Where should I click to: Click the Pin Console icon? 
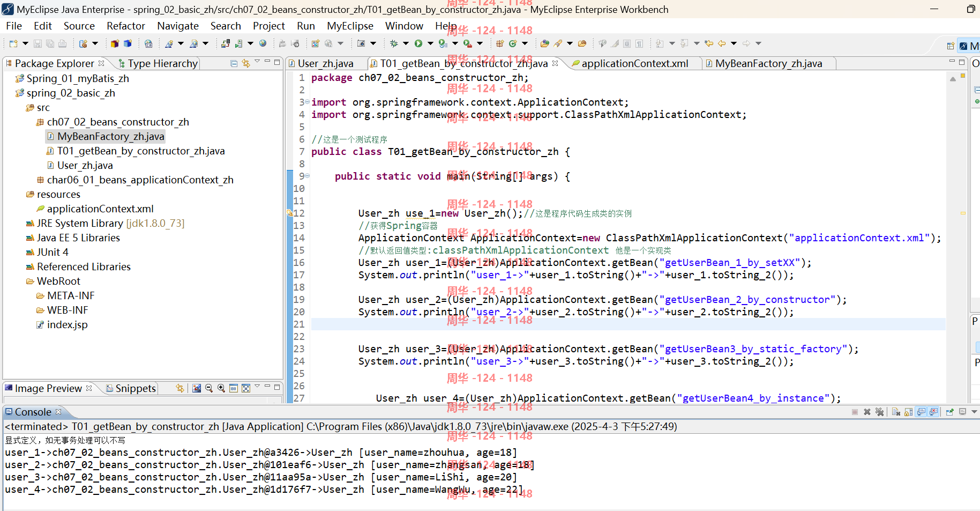pyautogui.click(x=949, y=412)
